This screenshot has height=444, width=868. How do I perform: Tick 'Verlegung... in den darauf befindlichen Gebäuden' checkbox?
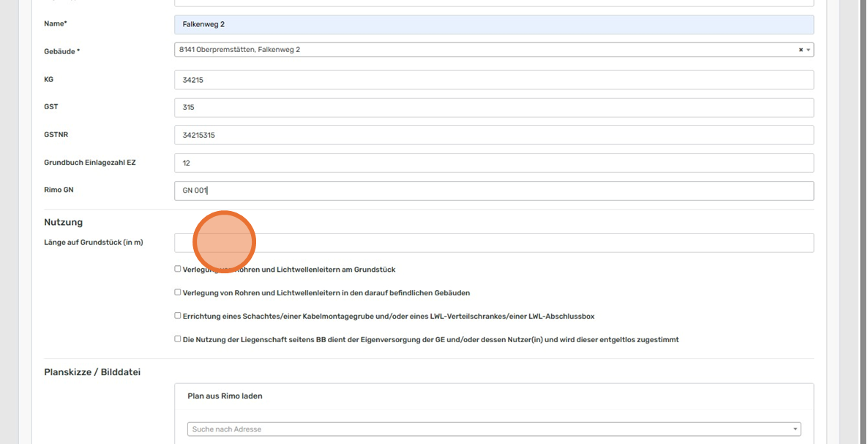pyautogui.click(x=178, y=292)
